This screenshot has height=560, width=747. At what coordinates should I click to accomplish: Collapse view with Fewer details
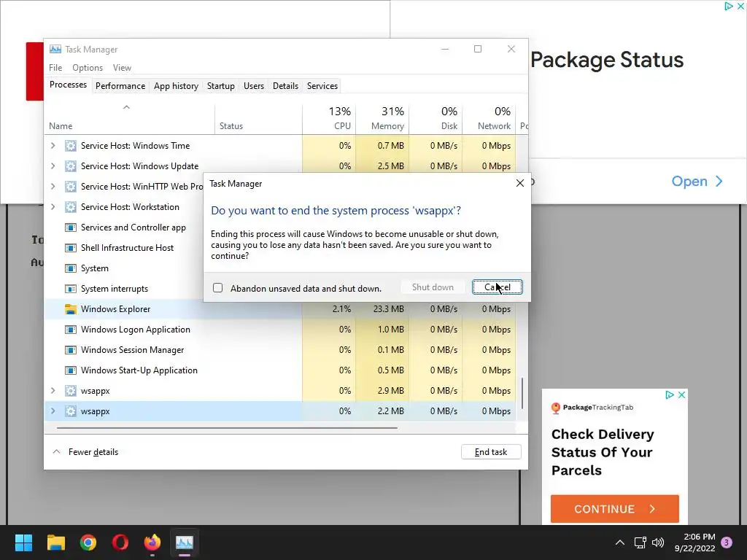pyautogui.click(x=85, y=452)
